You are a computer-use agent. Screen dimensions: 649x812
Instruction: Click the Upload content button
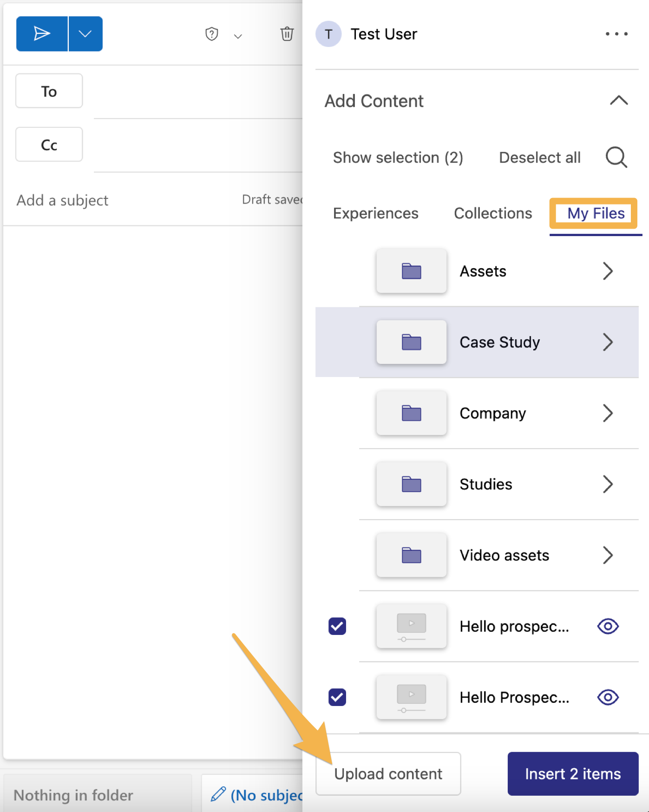pos(388,773)
